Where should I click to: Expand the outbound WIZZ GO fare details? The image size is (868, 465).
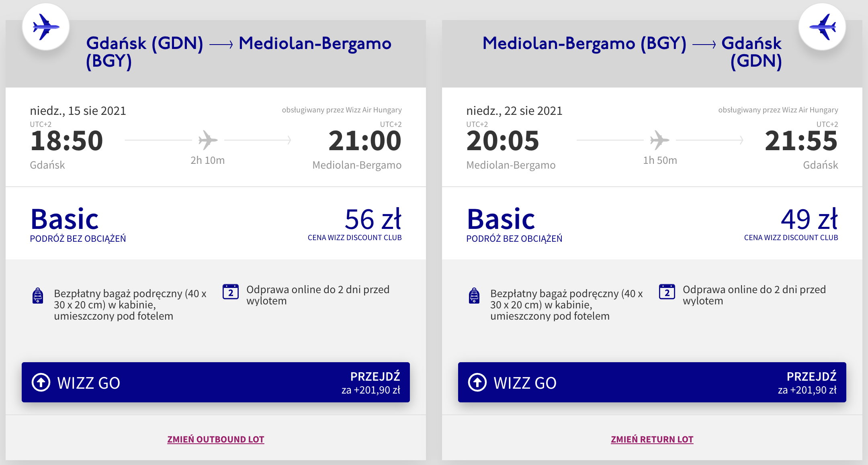(215, 382)
